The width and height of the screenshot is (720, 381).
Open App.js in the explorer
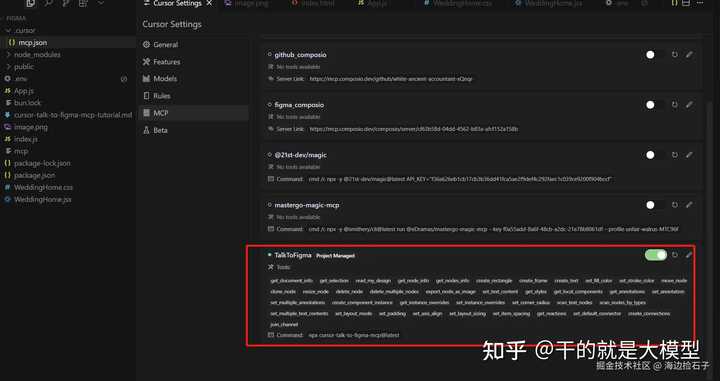tap(68, 91)
